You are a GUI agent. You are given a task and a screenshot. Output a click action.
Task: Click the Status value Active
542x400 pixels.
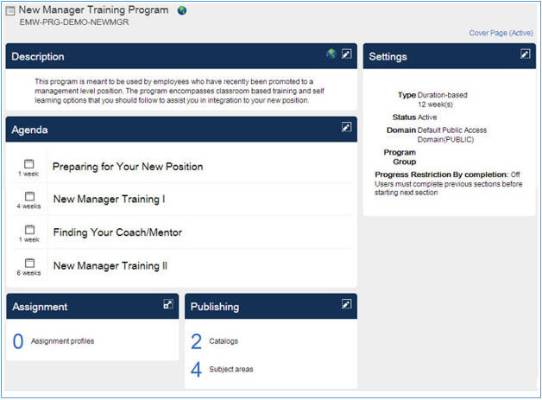(427, 117)
